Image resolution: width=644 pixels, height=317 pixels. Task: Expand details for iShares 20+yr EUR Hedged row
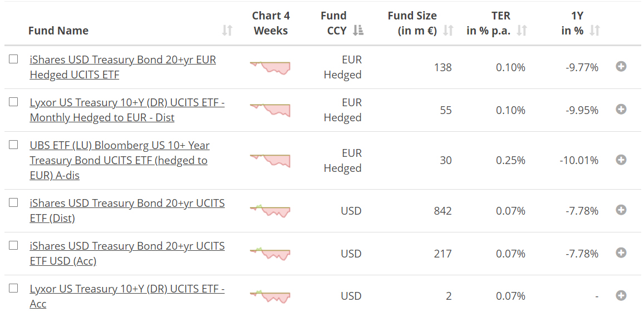(x=621, y=67)
